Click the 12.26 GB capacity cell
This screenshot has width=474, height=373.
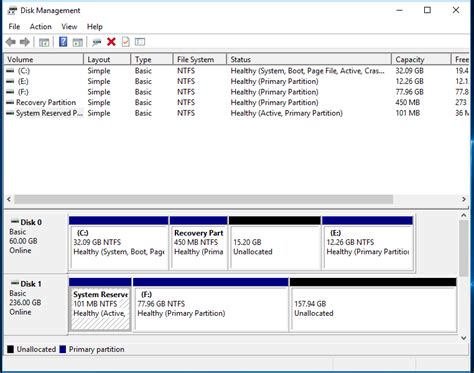[x=410, y=81]
